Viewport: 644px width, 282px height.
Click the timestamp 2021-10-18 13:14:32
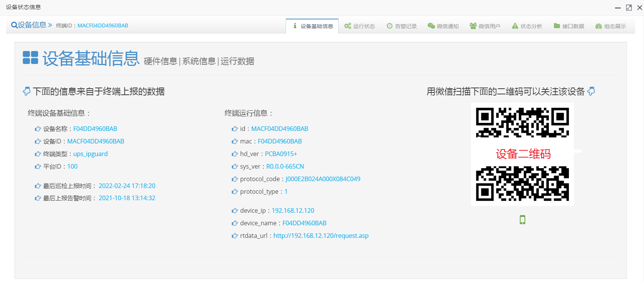click(127, 198)
